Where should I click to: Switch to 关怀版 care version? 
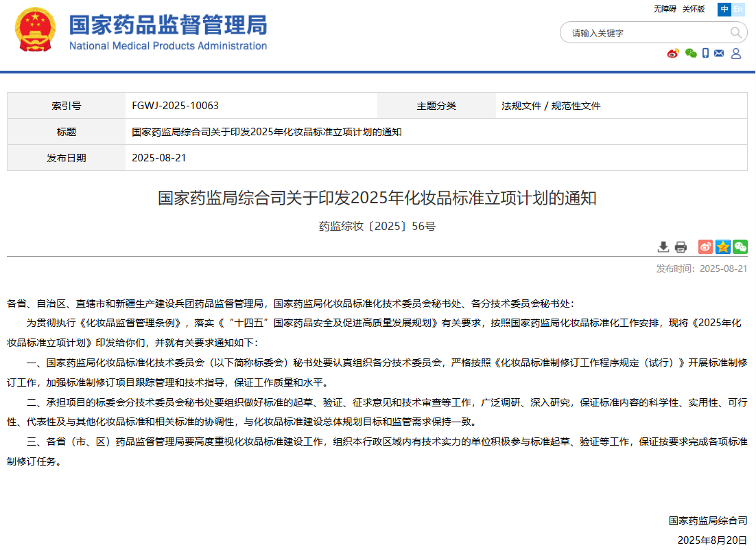point(694,9)
